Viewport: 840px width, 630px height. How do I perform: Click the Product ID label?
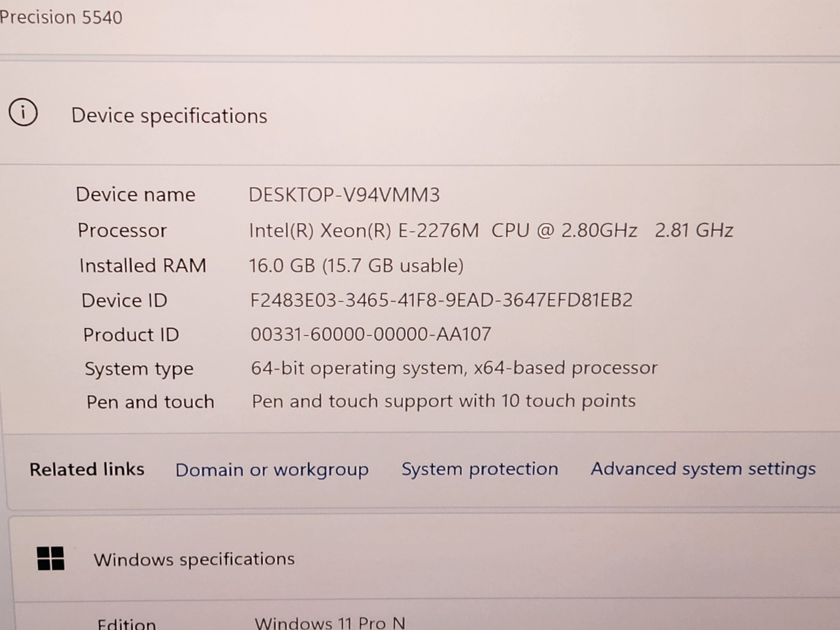click(x=131, y=334)
